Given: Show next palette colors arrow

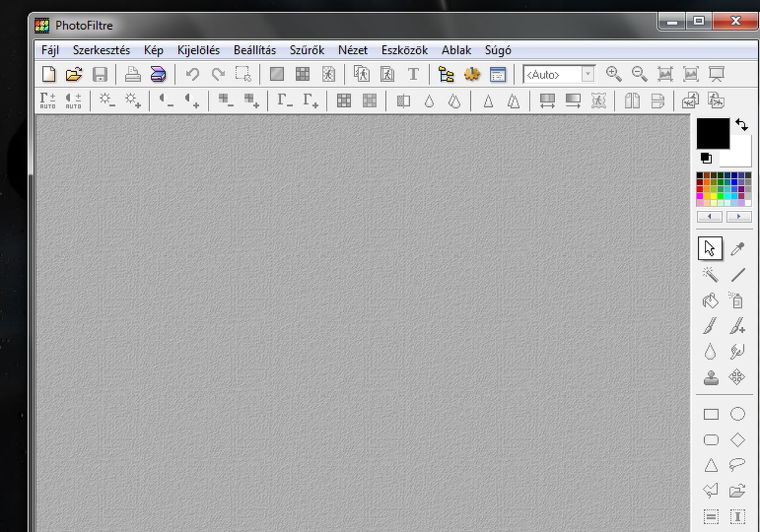Looking at the screenshot, I should pyautogui.click(x=739, y=217).
